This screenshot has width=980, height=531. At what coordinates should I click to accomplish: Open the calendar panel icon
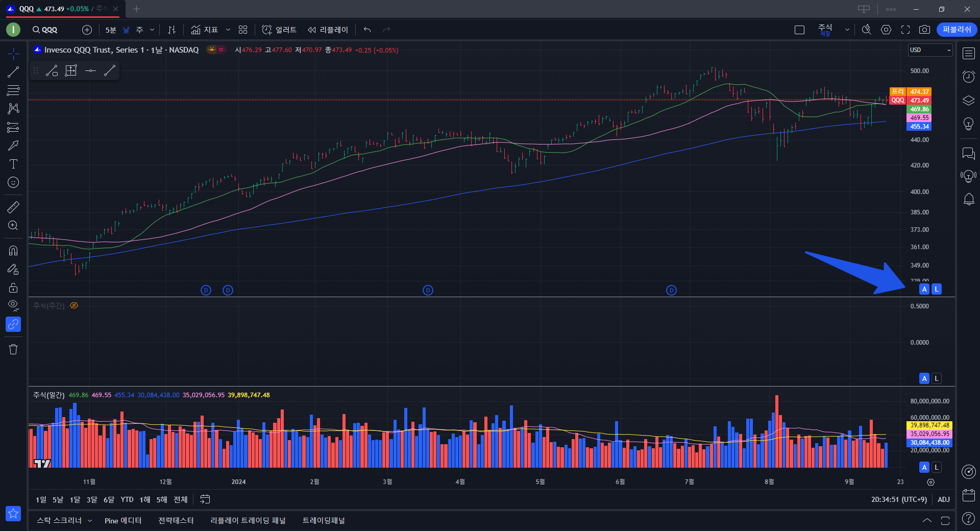click(969, 495)
